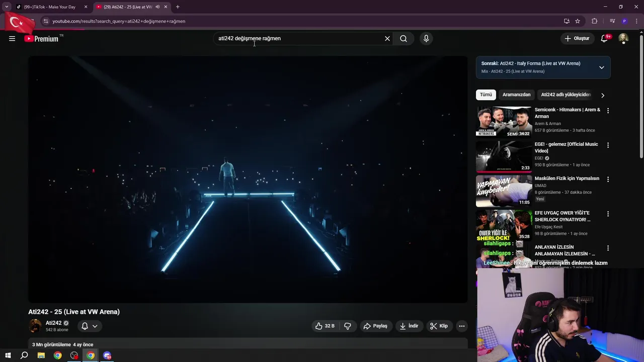Open Chrome extensions puzzle icon
This screenshot has height=362, width=644.
tap(594, 21)
